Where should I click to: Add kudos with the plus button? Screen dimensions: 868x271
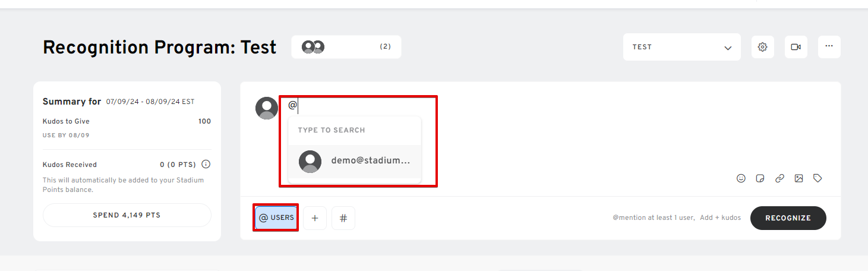pyautogui.click(x=315, y=218)
